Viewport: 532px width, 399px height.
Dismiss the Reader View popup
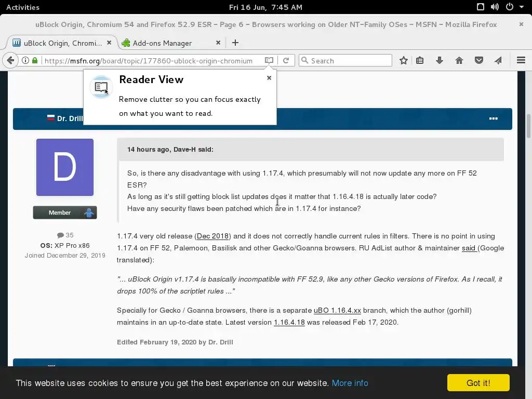coord(269,78)
